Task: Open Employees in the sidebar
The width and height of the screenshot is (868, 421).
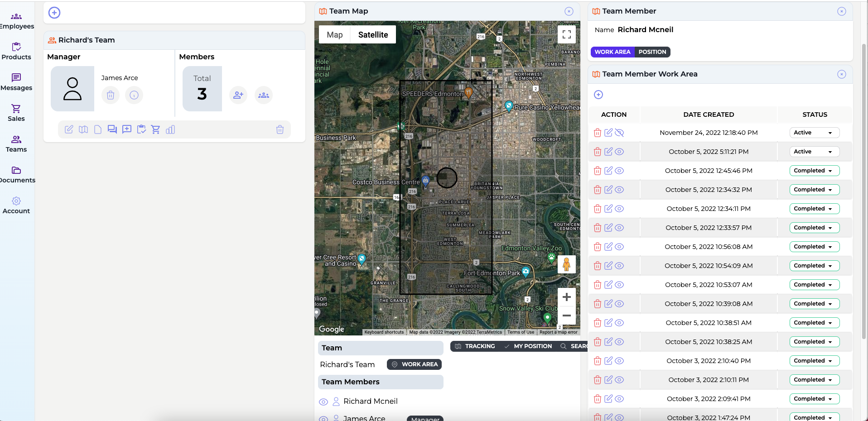Action: [x=16, y=21]
